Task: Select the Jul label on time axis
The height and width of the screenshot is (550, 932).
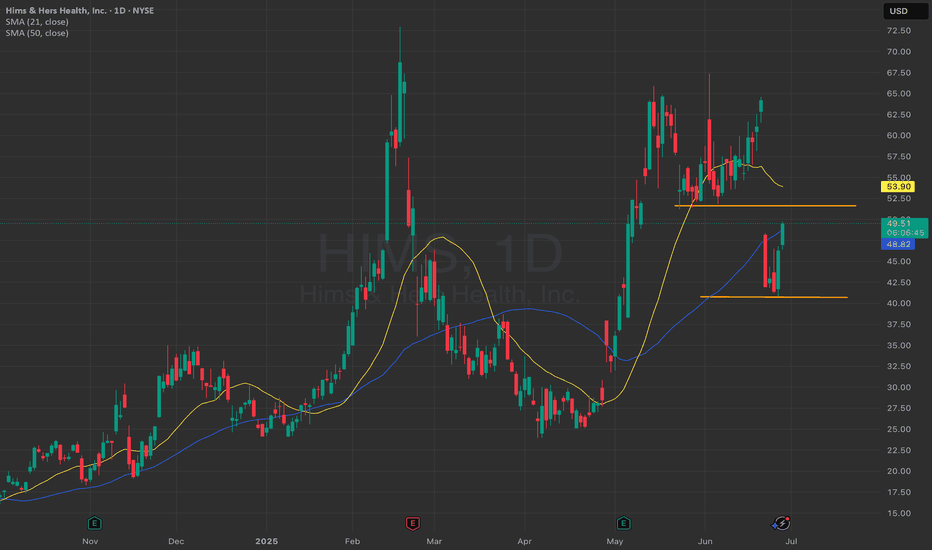Action: coord(791,541)
